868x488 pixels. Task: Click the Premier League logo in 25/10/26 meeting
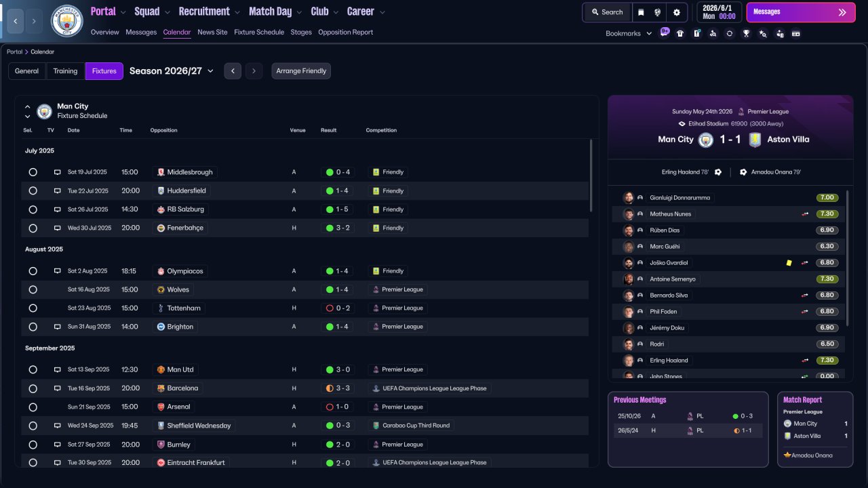click(690, 416)
